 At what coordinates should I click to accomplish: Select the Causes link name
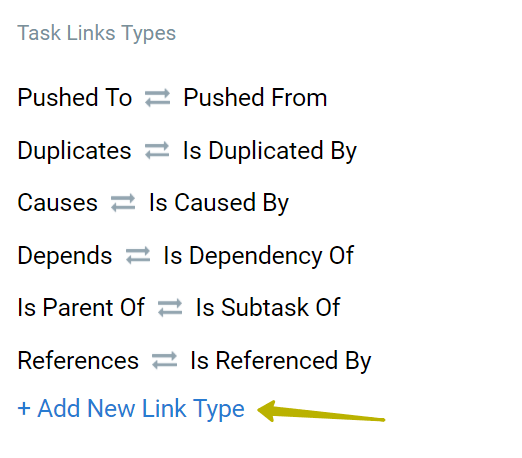click(57, 203)
